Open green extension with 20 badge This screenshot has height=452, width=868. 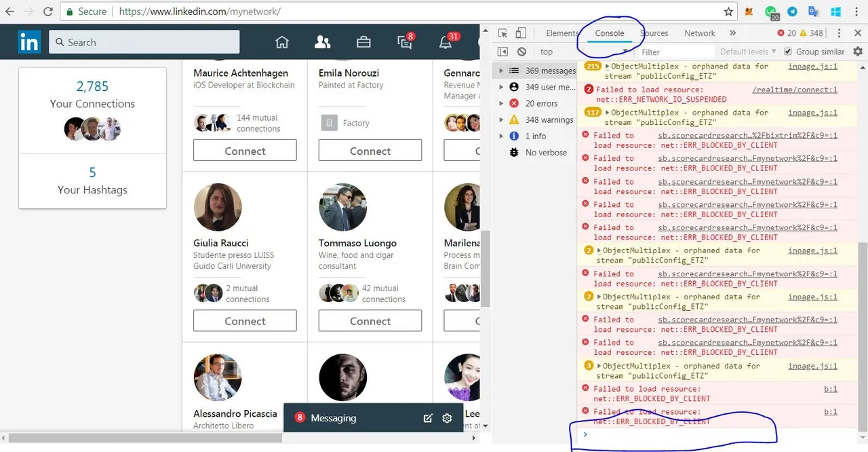[x=771, y=12]
